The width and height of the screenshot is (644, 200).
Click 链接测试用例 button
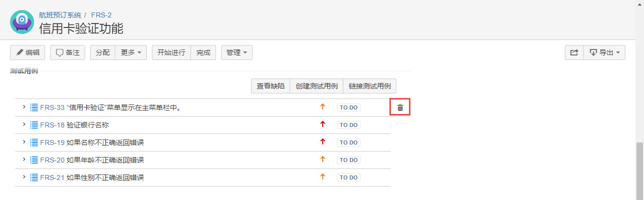[x=370, y=86]
